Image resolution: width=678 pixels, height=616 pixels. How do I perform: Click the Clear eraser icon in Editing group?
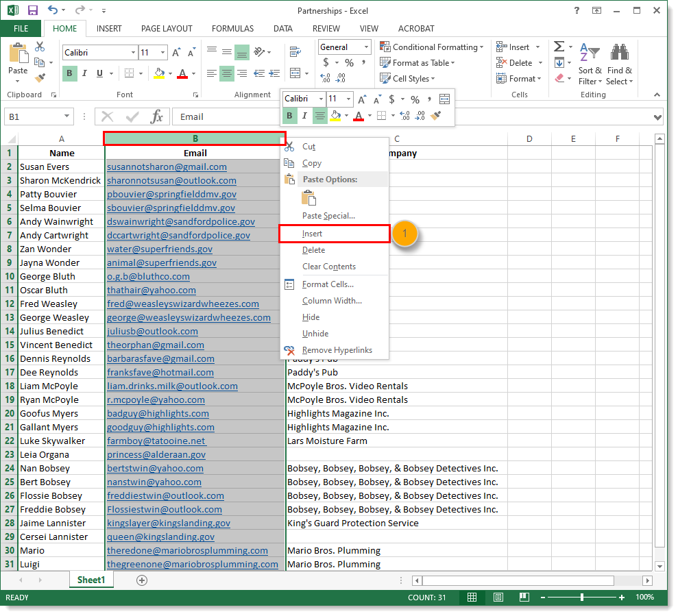[559, 78]
